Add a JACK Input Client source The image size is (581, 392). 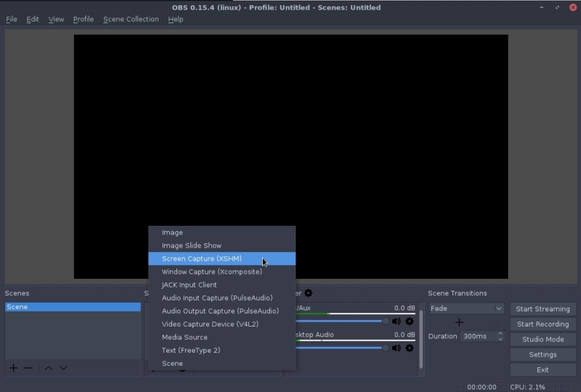[x=222, y=285]
